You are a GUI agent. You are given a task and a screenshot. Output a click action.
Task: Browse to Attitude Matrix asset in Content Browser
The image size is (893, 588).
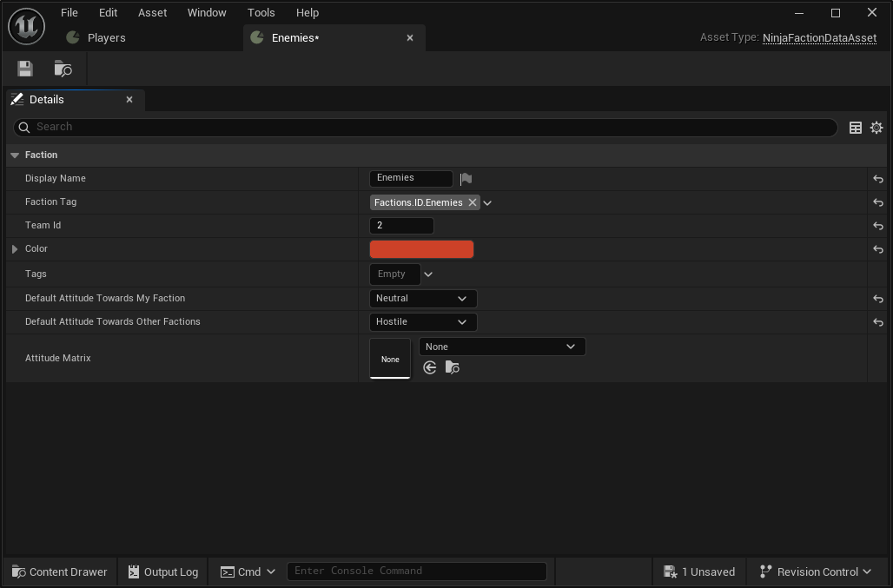[x=452, y=367]
